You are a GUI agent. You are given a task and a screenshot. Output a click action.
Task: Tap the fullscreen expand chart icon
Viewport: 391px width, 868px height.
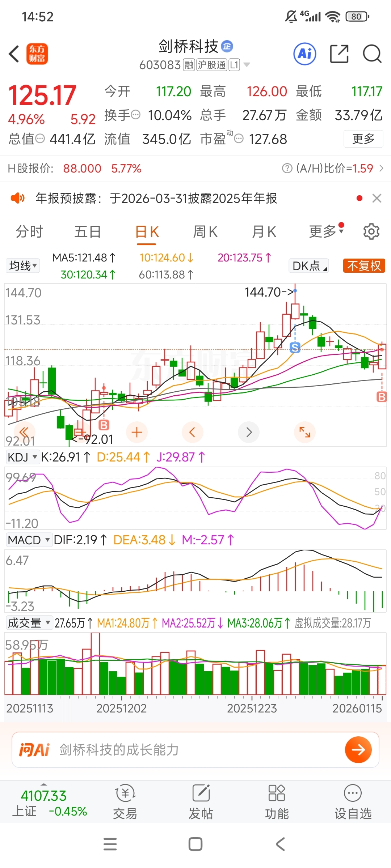[305, 432]
